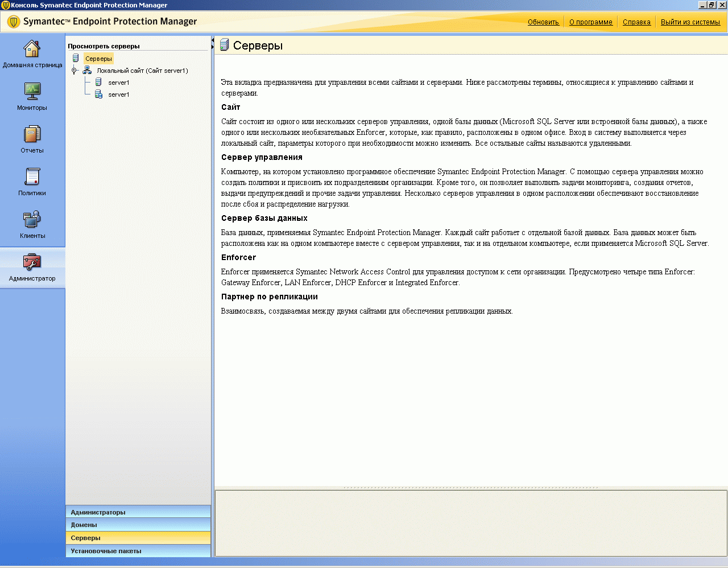Viewport: 728px width, 568px height.
Task: Open the Клиенты section
Action: 32,225
